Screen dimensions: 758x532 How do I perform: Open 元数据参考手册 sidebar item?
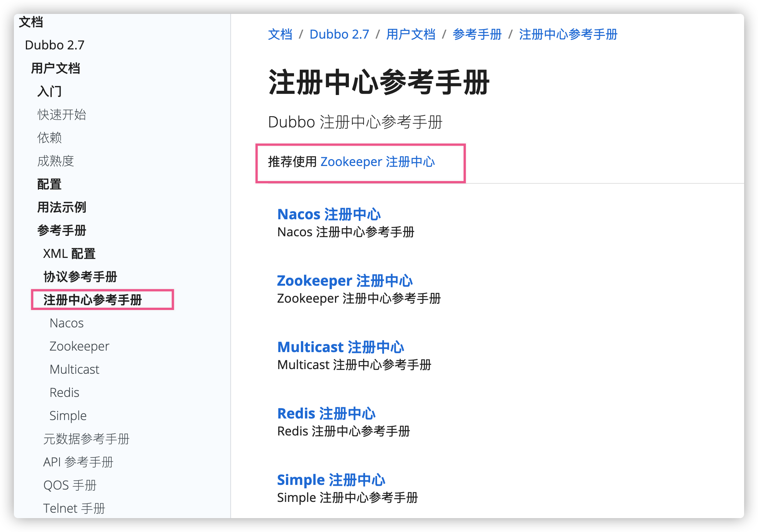pyautogui.click(x=86, y=439)
